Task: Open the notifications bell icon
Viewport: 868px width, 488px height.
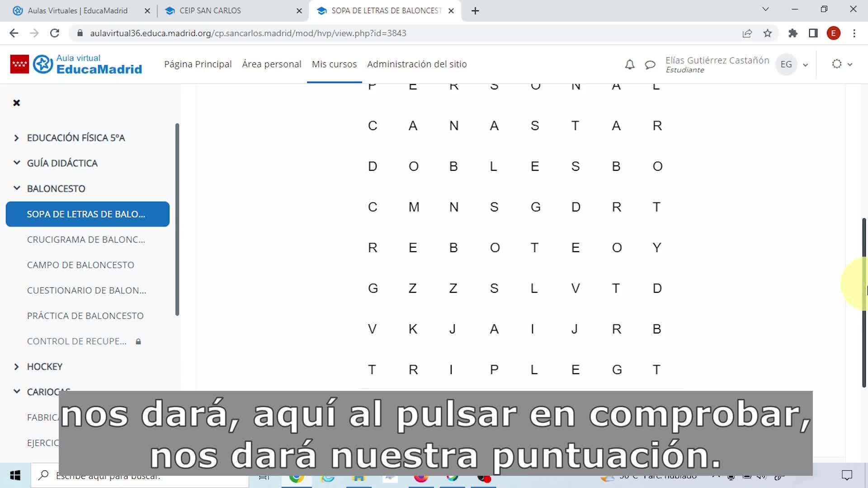Action: 629,65
